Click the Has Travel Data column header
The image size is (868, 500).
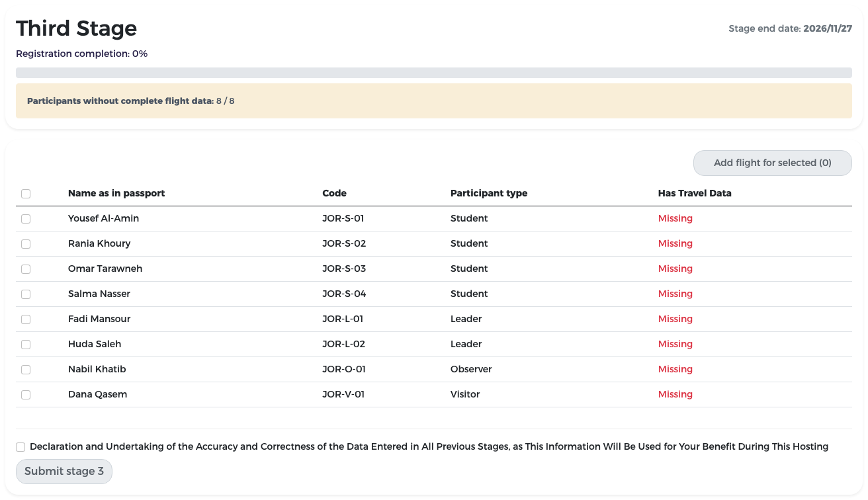click(x=695, y=193)
